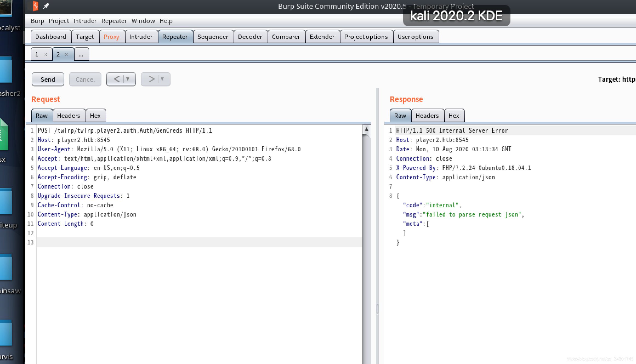636x364 pixels.
Task: Go back to previous request arrow
Action: [117, 79]
